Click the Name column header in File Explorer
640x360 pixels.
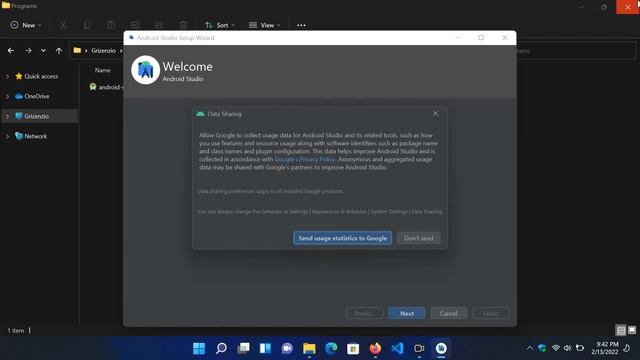(102, 70)
